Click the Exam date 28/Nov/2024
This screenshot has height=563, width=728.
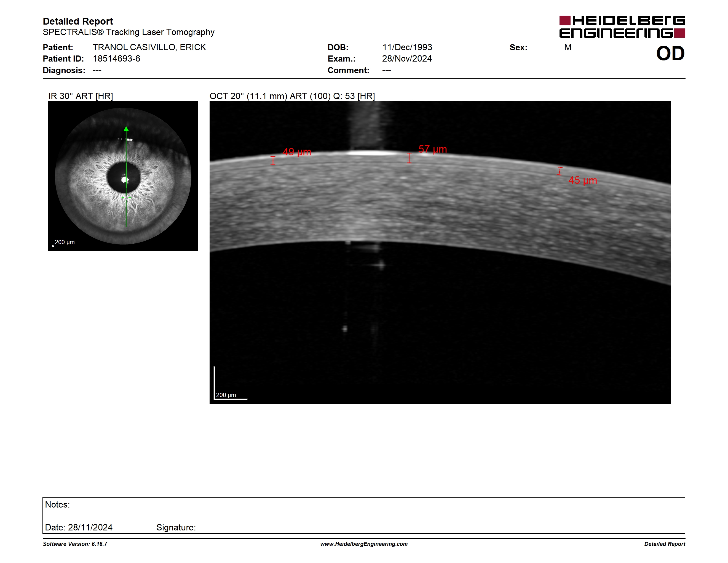[x=407, y=59]
